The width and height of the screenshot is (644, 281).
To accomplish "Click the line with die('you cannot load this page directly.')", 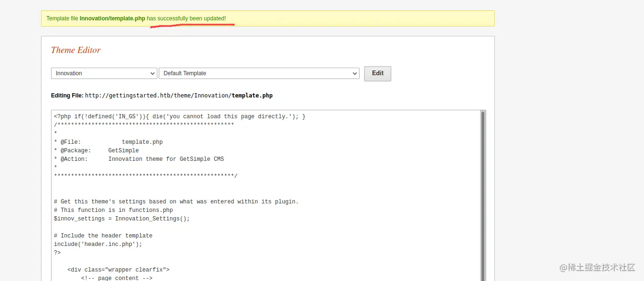I will pyautogui.click(x=180, y=116).
